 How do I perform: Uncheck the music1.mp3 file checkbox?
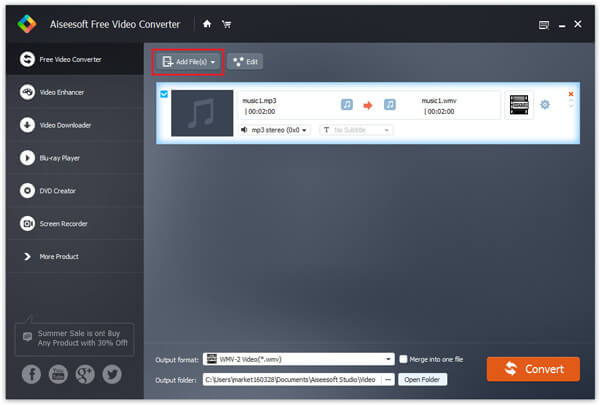tap(164, 95)
